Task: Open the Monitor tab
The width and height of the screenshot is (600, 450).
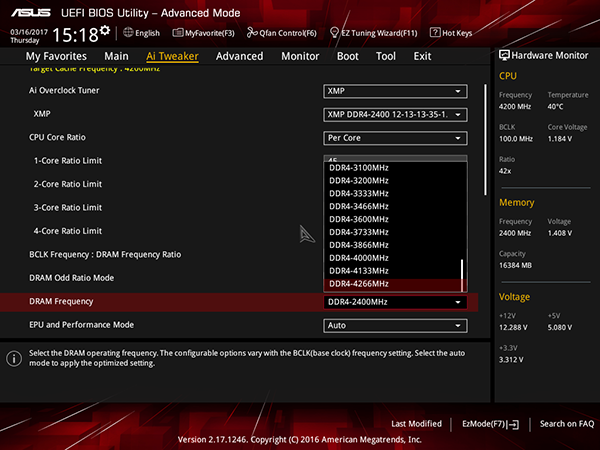Action: pyautogui.click(x=300, y=56)
